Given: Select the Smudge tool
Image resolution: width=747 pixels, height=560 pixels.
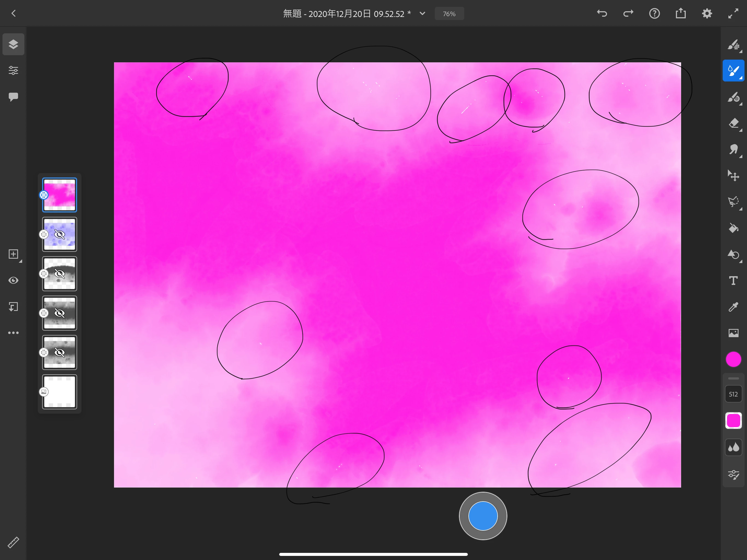Looking at the screenshot, I should click(734, 149).
